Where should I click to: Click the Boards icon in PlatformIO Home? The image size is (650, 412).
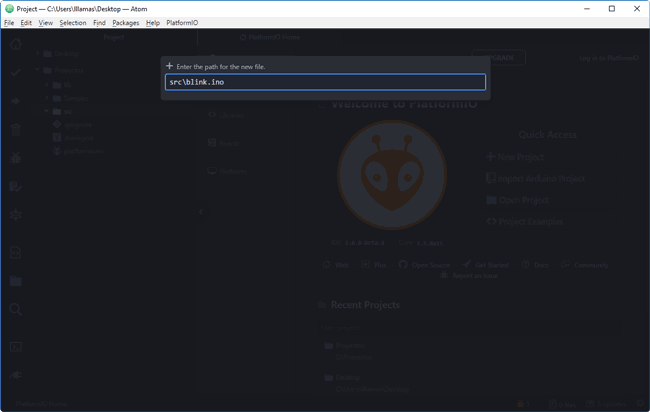click(212, 143)
